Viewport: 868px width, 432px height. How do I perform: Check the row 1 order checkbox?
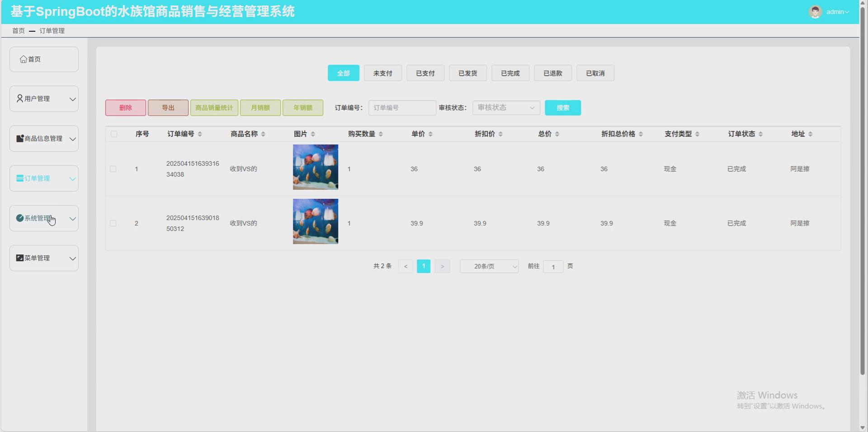(x=113, y=169)
